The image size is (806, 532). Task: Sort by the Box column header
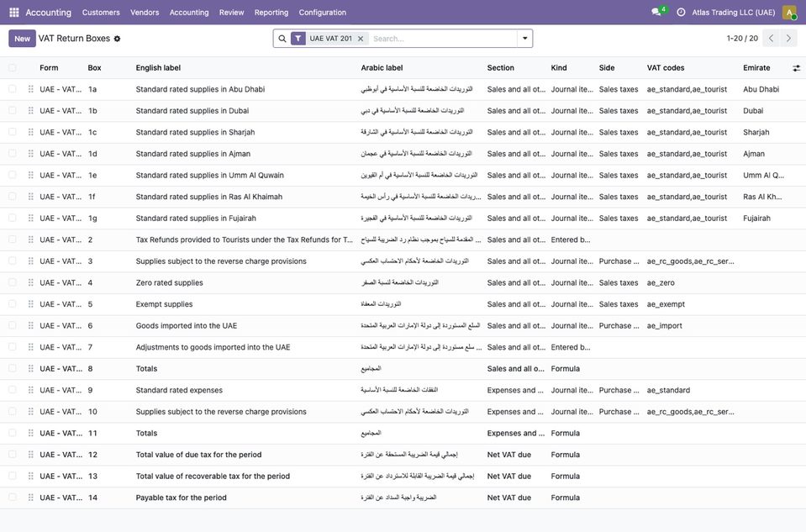click(95, 68)
